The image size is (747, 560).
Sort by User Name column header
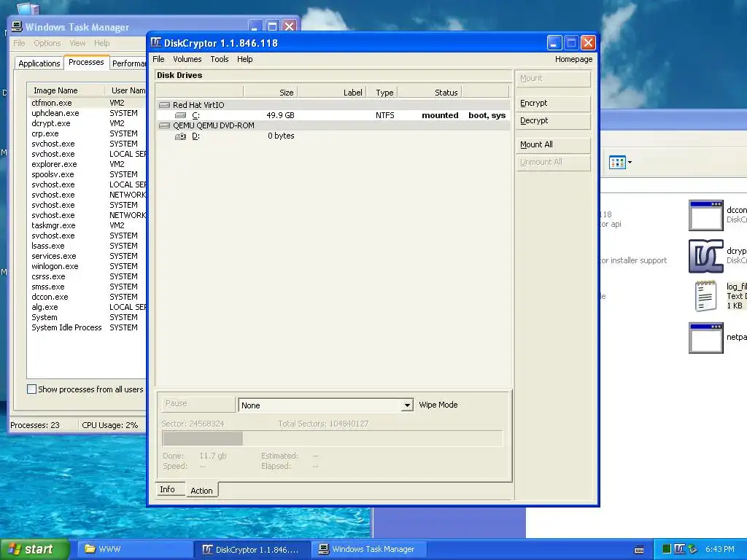point(126,90)
